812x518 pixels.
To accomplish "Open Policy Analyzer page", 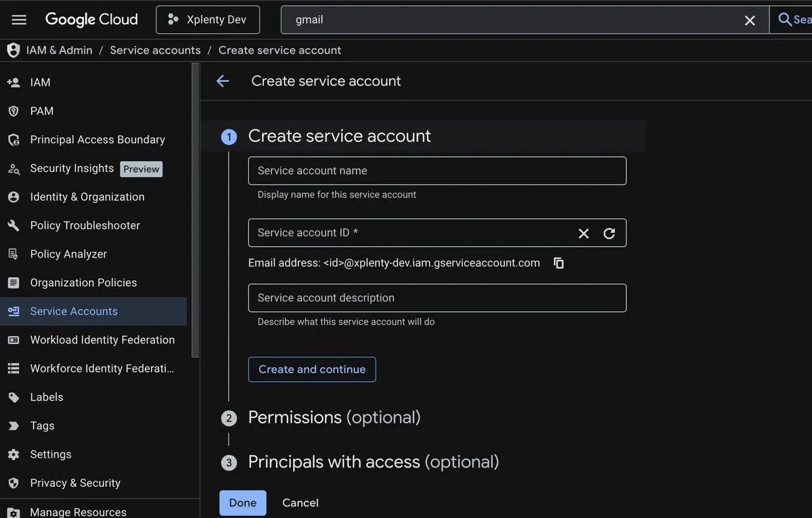I will coord(68,254).
